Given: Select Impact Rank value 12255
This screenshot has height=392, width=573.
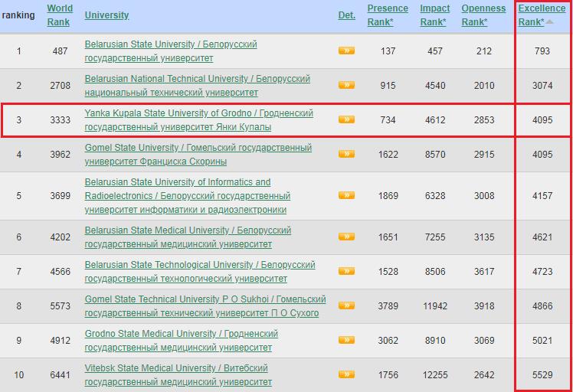Looking at the screenshot, I should point(435,375).
